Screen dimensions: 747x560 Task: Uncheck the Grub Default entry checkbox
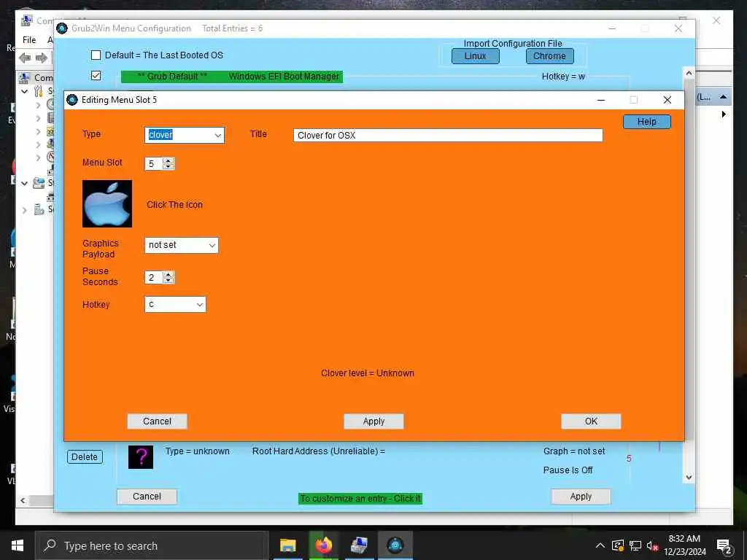point(96,76)
